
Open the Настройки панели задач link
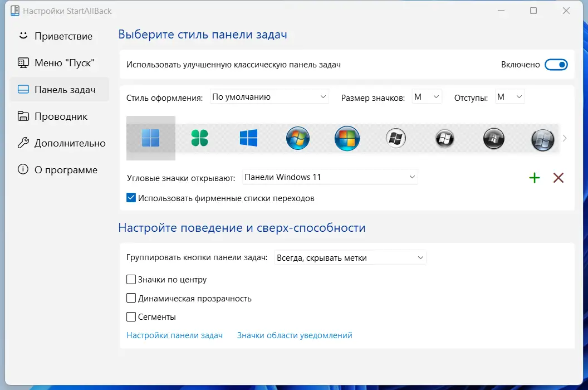click(x=175, y=335)
